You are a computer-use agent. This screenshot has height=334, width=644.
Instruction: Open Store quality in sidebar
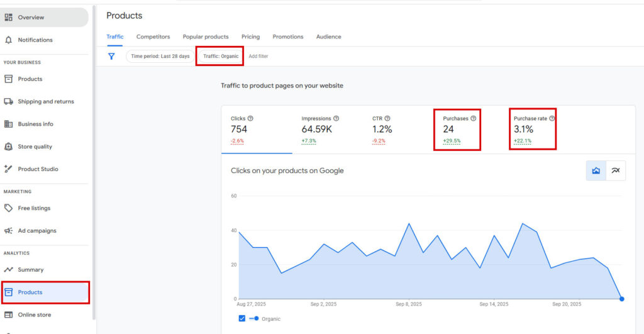point(35,147)
